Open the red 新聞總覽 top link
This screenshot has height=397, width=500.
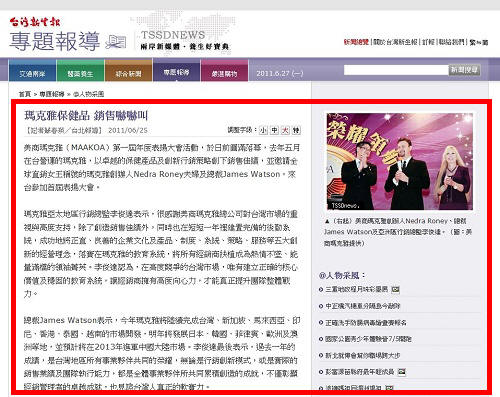point(356,42)
